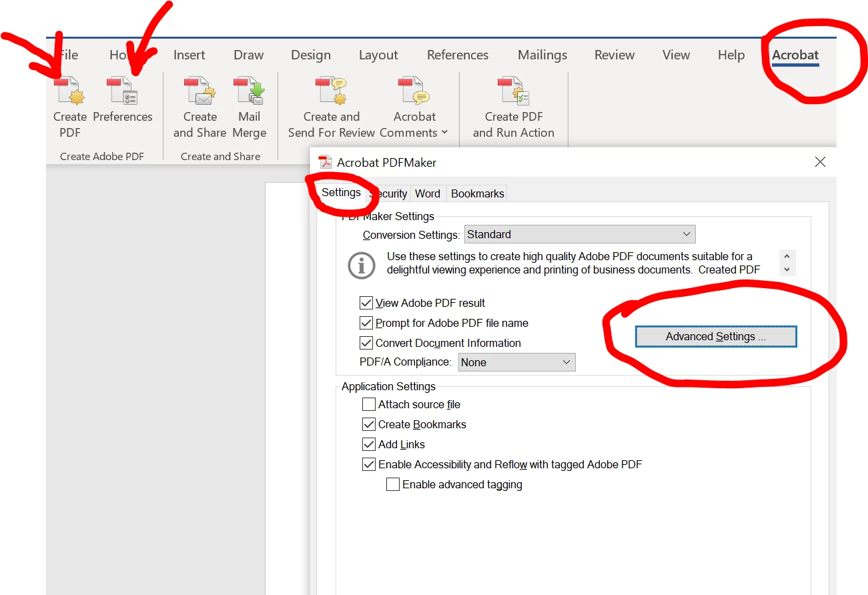Screen dimensions: 868x595
Task: Switch to the Insert ribbon tab
Action: pos(189,55)
